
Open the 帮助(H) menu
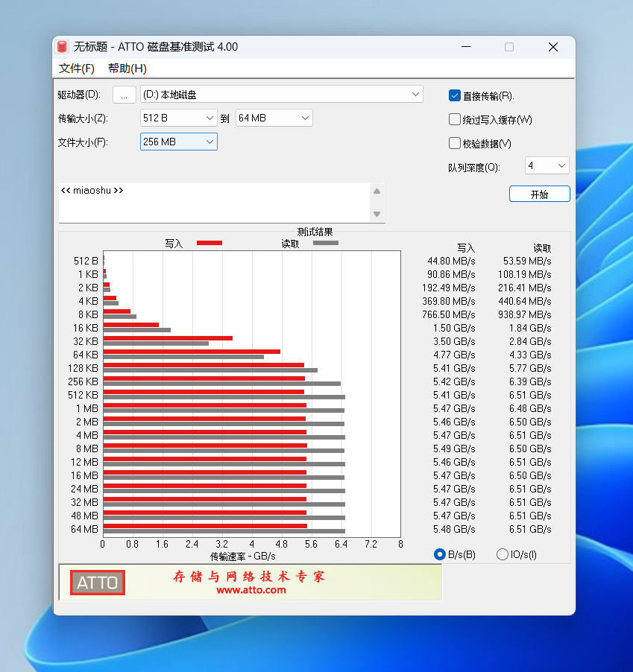[x=127, y=69]
